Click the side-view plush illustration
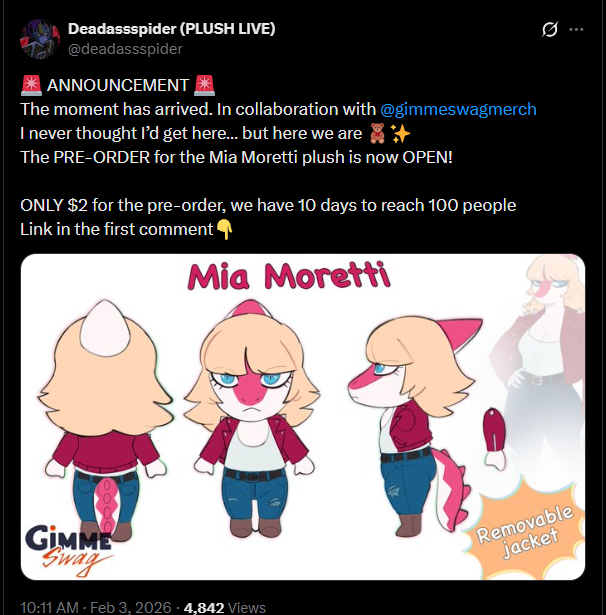The height and width of the screenshot is (615, 606). coord(415,425)
